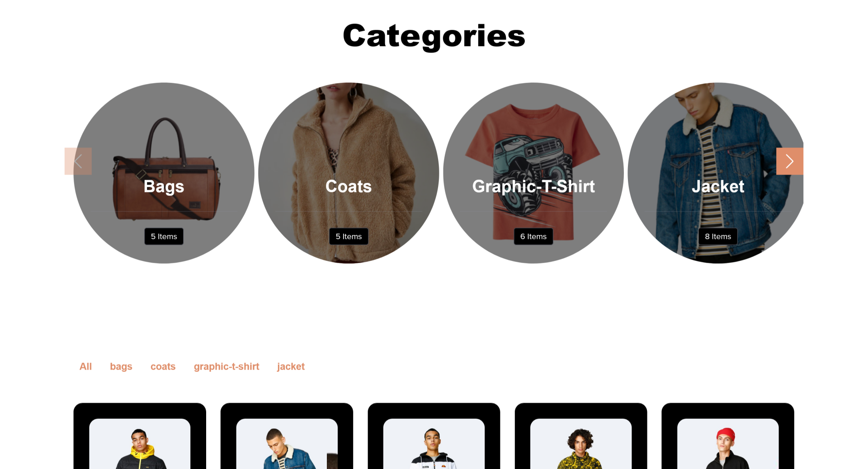Screen dimensions: 868x469
Task: Select the coats filter tab
Action: (163, 366)
